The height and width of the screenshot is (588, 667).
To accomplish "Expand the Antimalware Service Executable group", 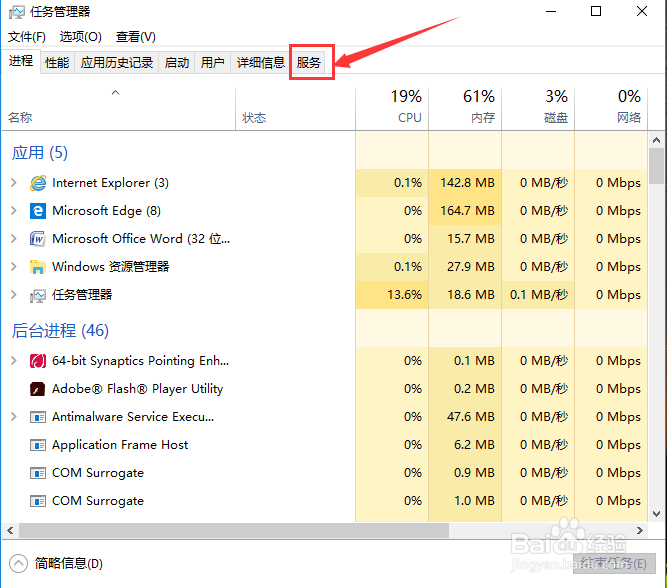I will tap(14, 417).
